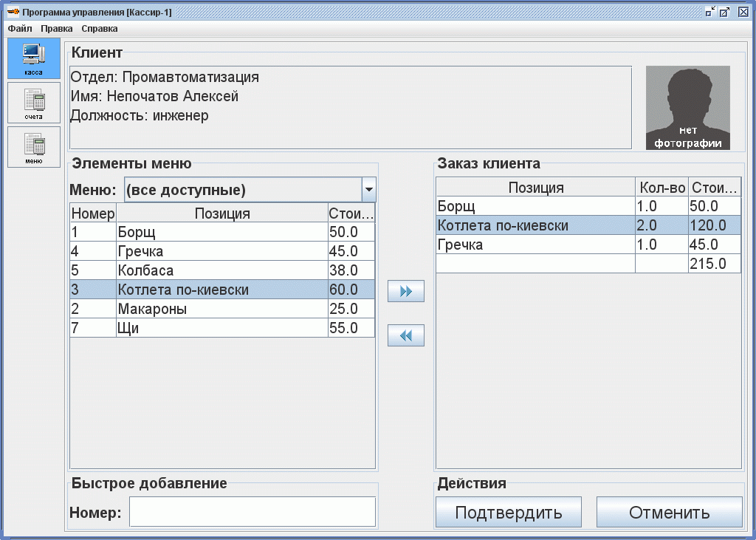Click the Позиция column header in menu table
The height and width of the screenshot is (540, 756).
click(x=221, y=213)
